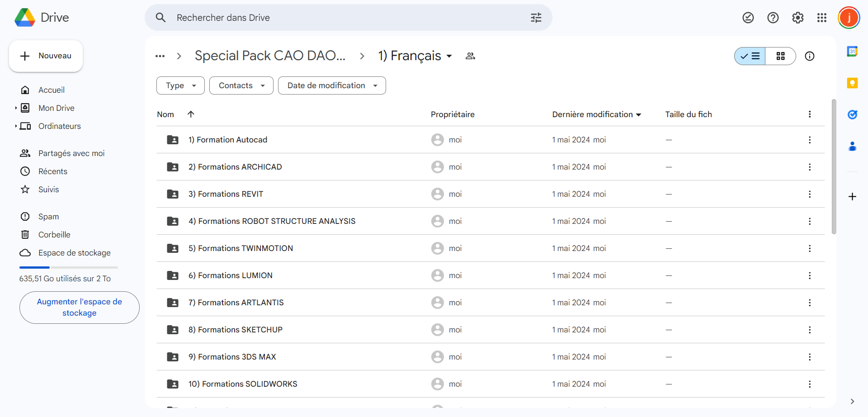868x417 pixels.
Task: Click Propriétaire column header
Action: click(453, 114)
